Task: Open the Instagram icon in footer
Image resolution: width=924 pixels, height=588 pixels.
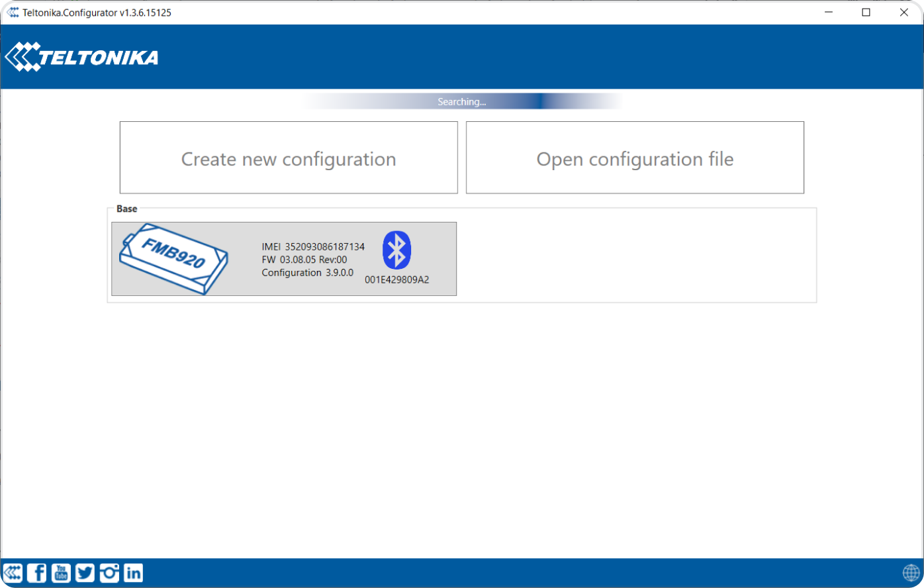Action: [x=109, y=573]
